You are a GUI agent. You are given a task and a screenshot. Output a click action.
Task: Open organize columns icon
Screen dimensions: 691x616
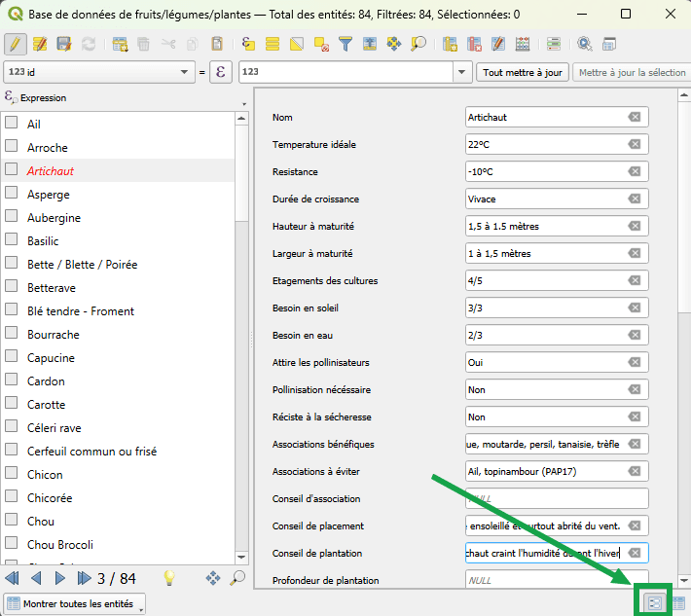pyautogui.click(x=498, y=44)
